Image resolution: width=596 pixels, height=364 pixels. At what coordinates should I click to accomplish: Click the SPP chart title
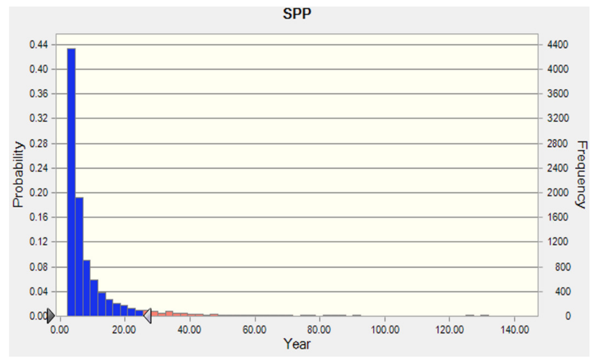click(x=297, y=14)
